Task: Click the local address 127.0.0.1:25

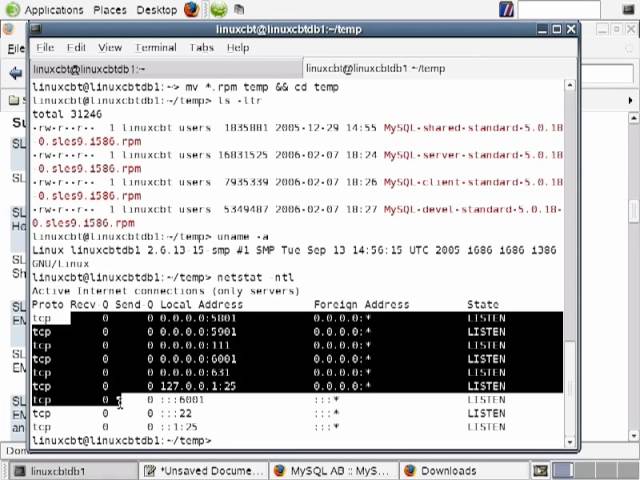Action: pyautogui.click(x=198, y=386)
